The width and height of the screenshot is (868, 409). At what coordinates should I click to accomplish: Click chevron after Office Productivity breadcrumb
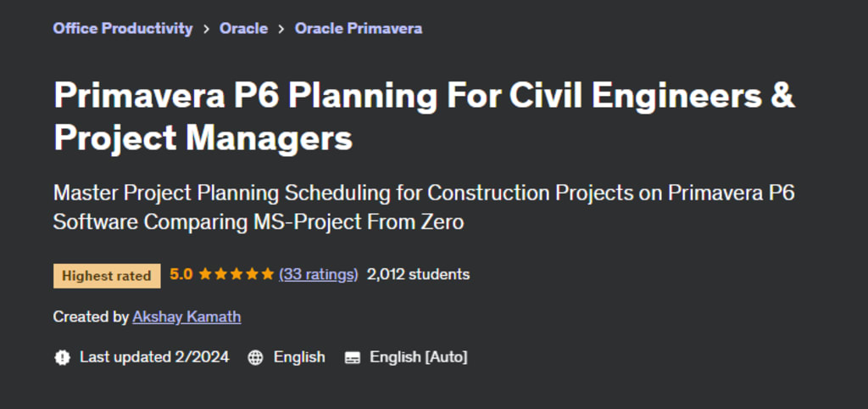coord(206,29)
